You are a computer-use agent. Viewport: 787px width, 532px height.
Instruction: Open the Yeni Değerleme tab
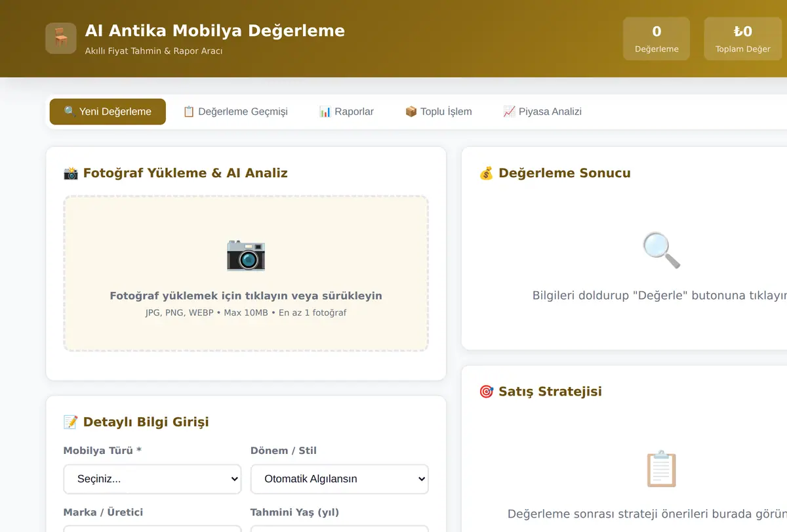(108, 112)
